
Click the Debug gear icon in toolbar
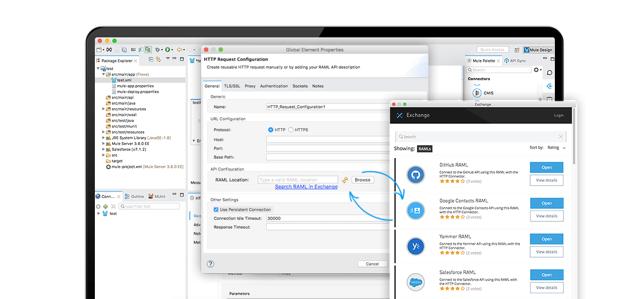(x=158, y=49)
